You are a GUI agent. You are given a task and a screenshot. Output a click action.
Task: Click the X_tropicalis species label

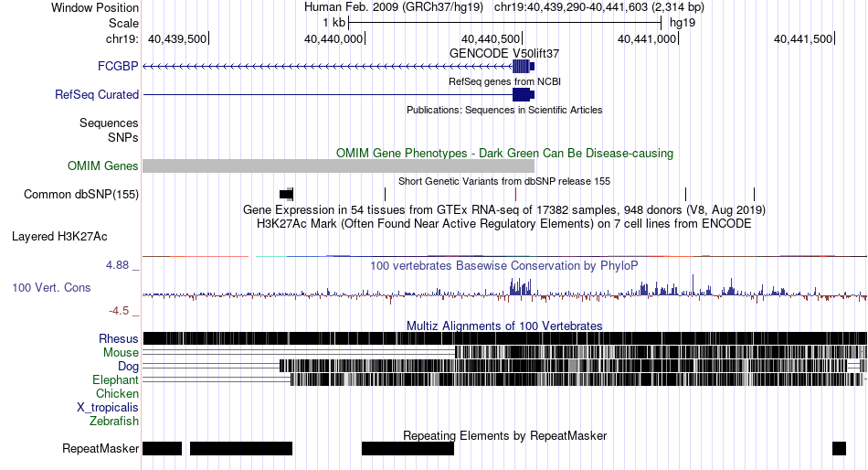[x=107, y=407]
